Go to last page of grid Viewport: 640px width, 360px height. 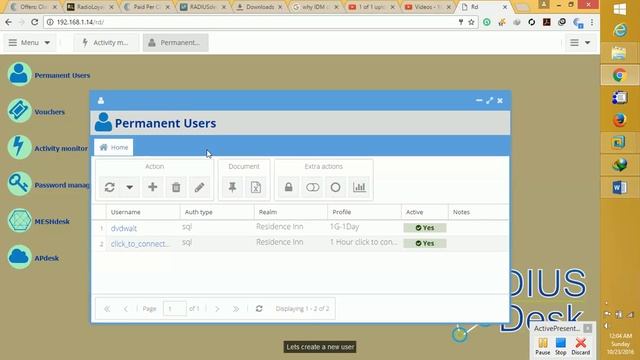(x=236, y=309)
